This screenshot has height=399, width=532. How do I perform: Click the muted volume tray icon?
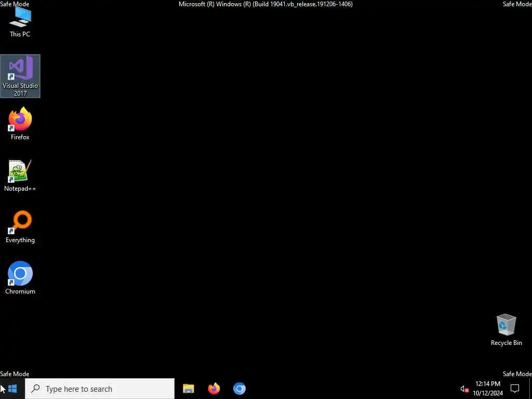coord(464,389)
